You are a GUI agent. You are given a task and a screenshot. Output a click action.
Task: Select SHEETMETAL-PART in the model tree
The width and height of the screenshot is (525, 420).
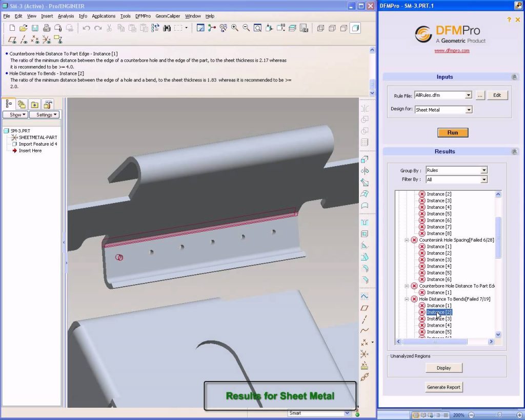(38, 137)
